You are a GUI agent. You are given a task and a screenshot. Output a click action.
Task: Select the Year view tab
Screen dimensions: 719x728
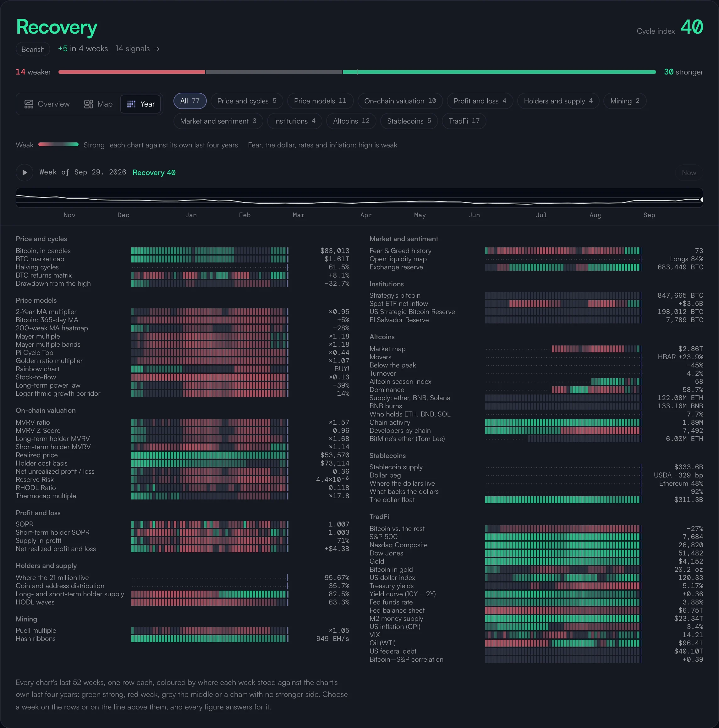click(x=141, y=104)
